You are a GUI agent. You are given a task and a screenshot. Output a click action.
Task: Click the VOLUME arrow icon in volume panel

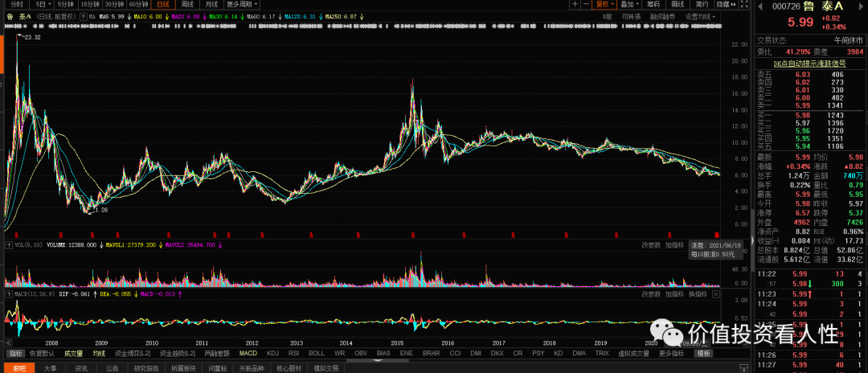coord(101,244)
